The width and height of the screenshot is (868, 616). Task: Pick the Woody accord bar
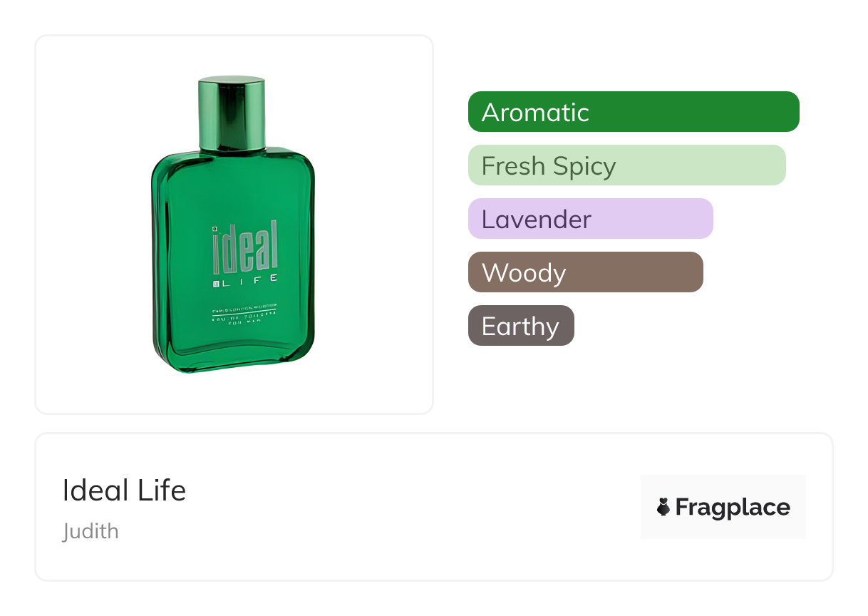[x=585, y=272]
